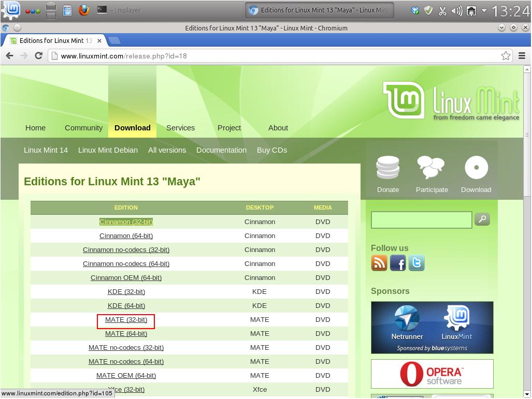Select the Chromium taskbar entry Editions for Linux Mint

[319, 10]
